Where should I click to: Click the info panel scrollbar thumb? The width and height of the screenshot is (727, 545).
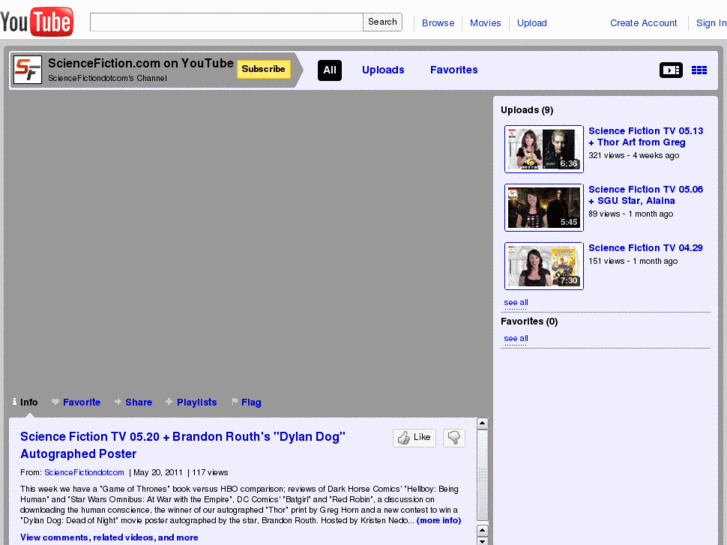(x=482, y=475)
